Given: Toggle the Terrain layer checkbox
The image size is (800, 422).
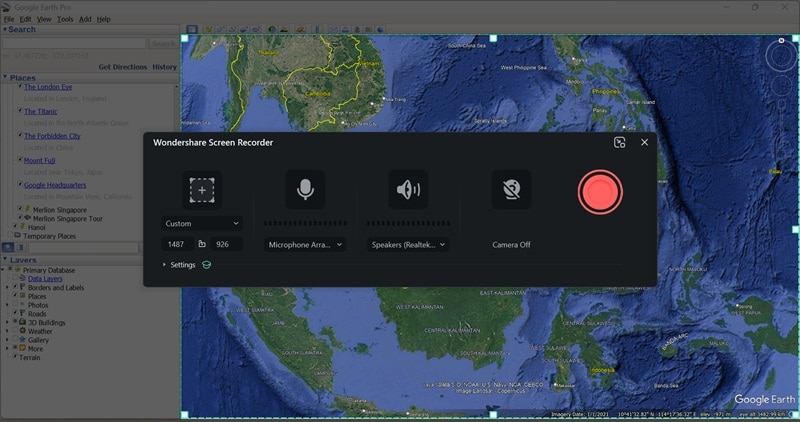Looking at the screenshot, I should point(15,357).
